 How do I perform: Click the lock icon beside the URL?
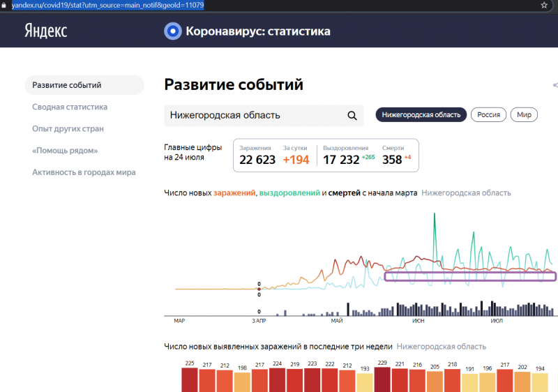(4, 5)
